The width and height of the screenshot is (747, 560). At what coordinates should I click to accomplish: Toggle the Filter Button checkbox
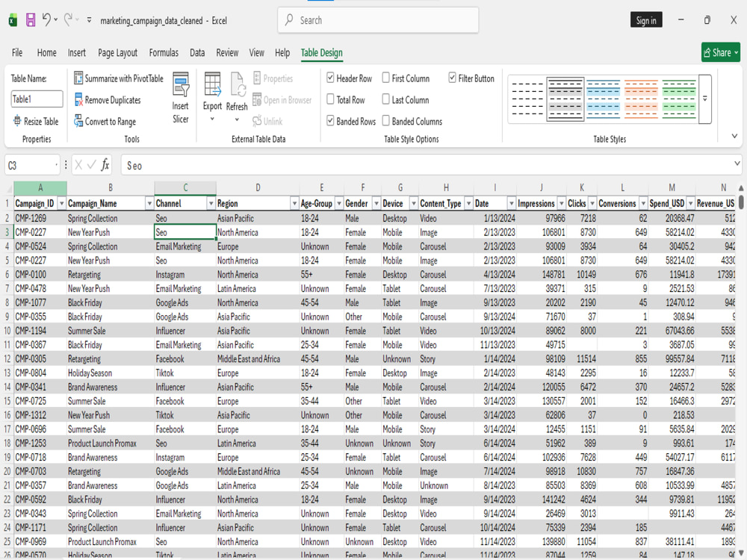tap(452, 78)
